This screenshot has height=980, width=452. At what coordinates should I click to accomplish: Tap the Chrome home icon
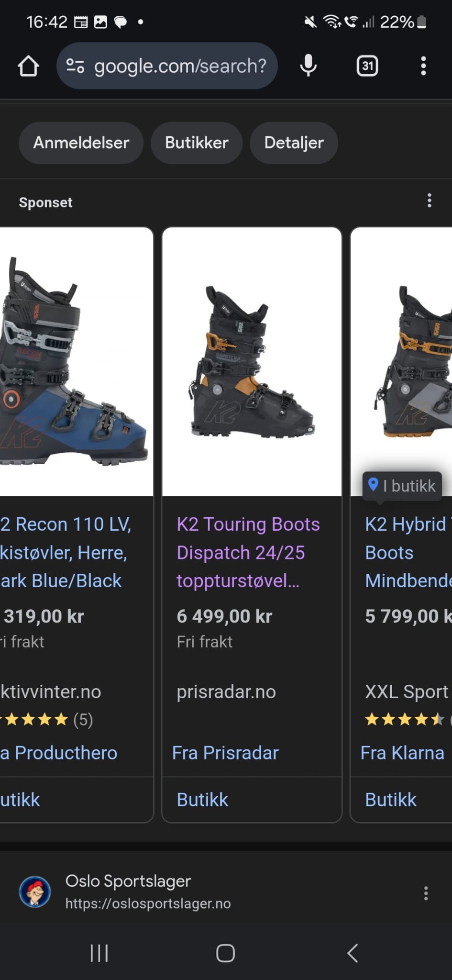tap(28, 66)
